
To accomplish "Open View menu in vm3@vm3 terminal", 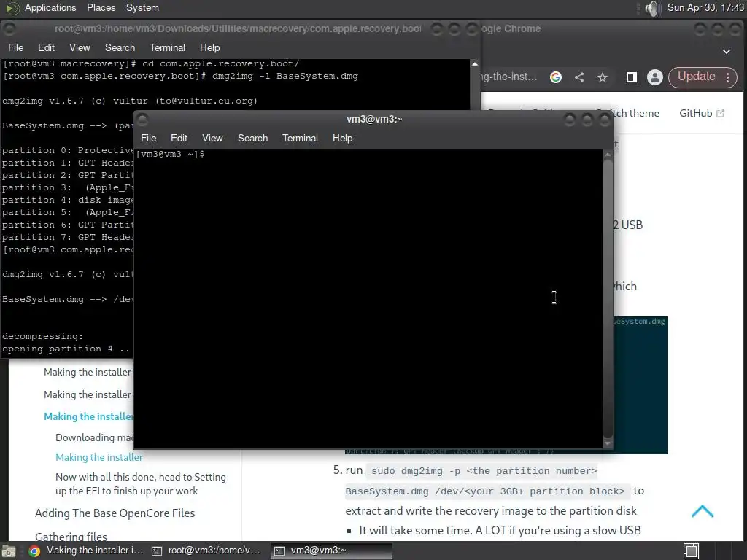I will click(212, 138).
